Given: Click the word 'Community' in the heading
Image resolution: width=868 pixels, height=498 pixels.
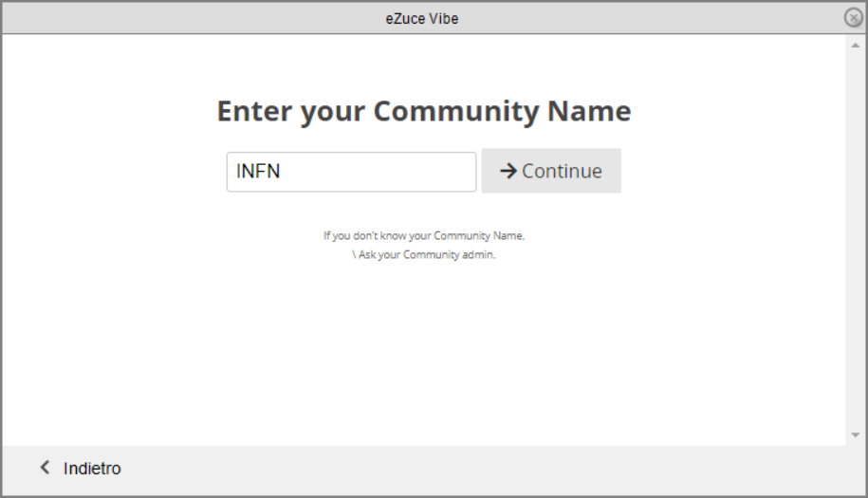Looking at the screenshot, I should [x=456, y=112].
